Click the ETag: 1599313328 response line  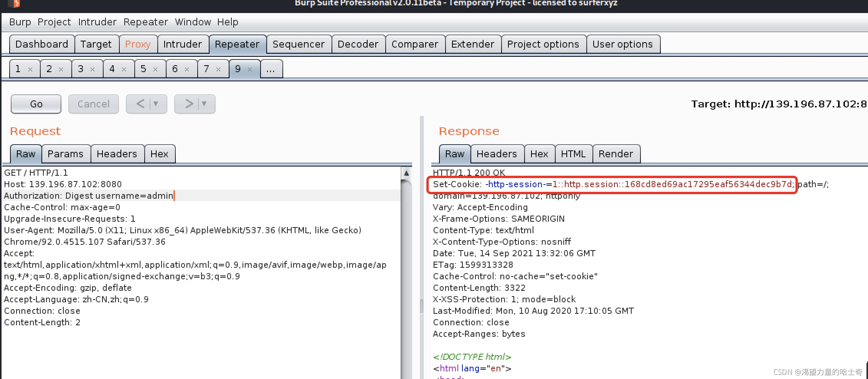point(473,265)
